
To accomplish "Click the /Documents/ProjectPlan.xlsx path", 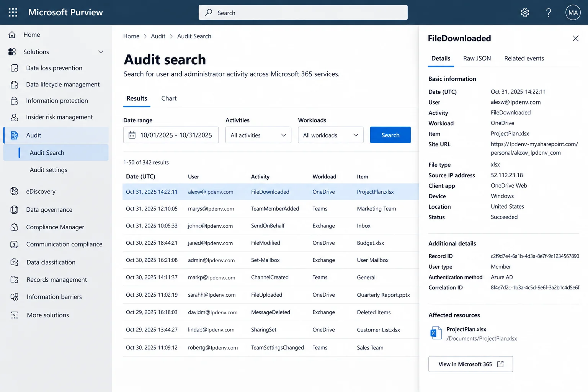I will tap(482, 339).
